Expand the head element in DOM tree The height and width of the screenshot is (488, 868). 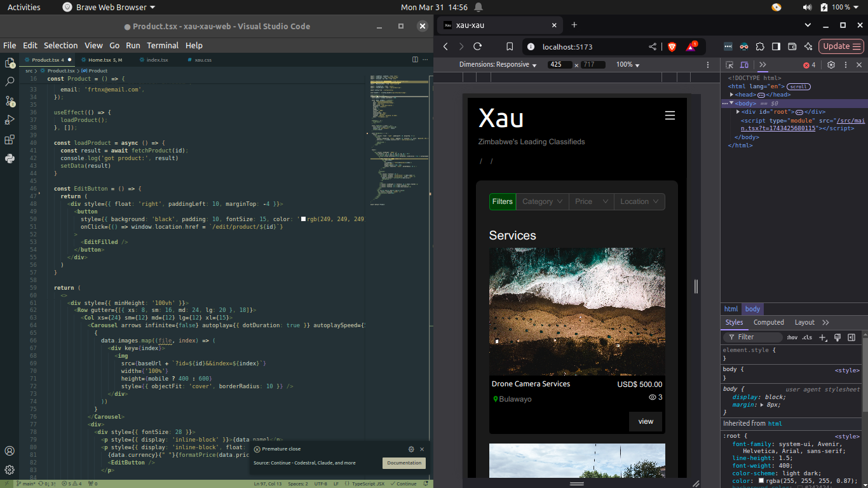(x=732, y=95)
